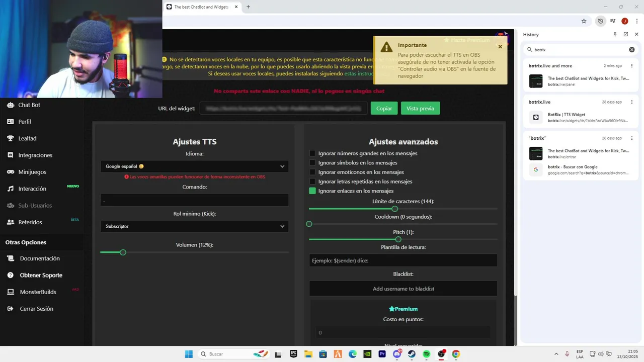Toggle Ignorar letras repetidas checkbox
The height and width of the screenshot is (362, 644).
312,182
